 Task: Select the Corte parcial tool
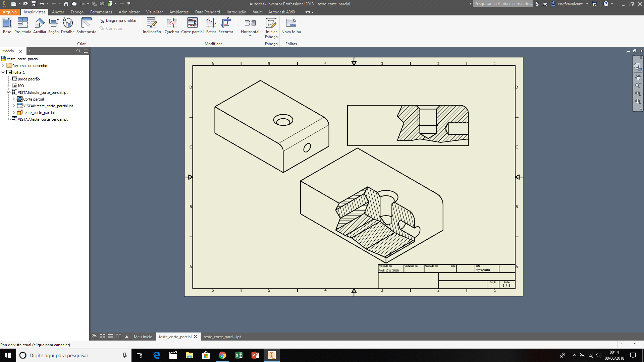click(192, 25)
